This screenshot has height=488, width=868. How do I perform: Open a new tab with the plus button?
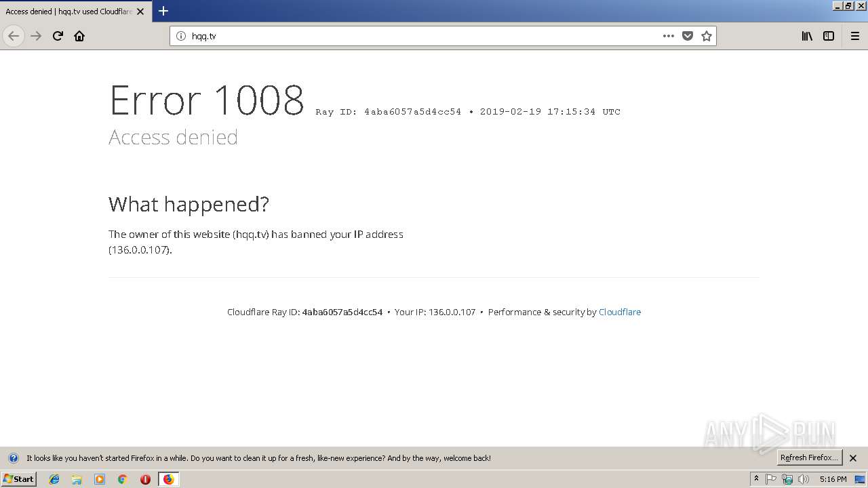click(163, 11)
